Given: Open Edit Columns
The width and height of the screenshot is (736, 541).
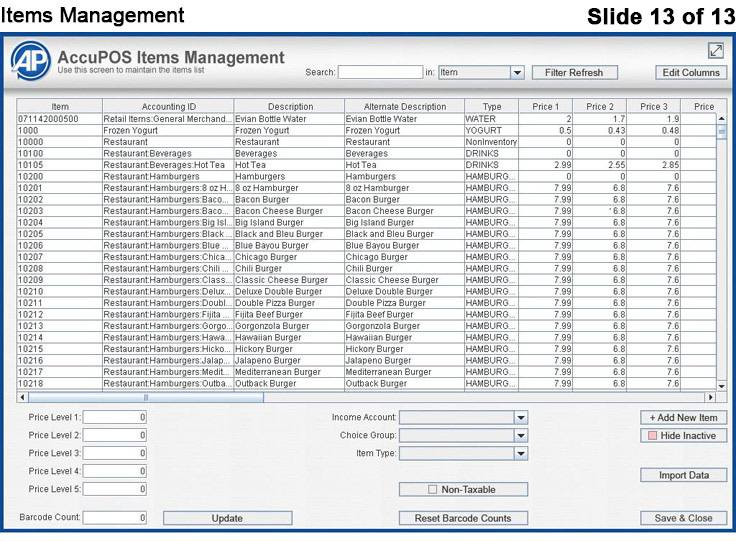Looking at the screenshot, I should coord(690,73).
